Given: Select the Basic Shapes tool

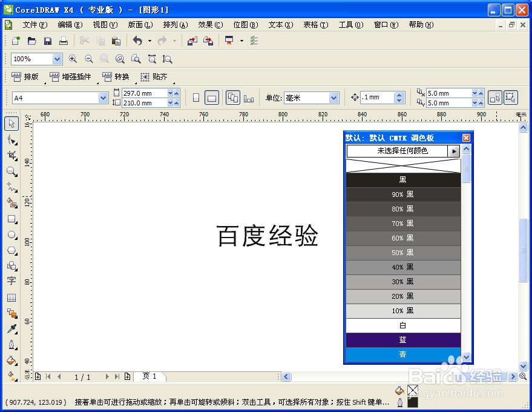Looking at the screenshot, I should point(12,265).
